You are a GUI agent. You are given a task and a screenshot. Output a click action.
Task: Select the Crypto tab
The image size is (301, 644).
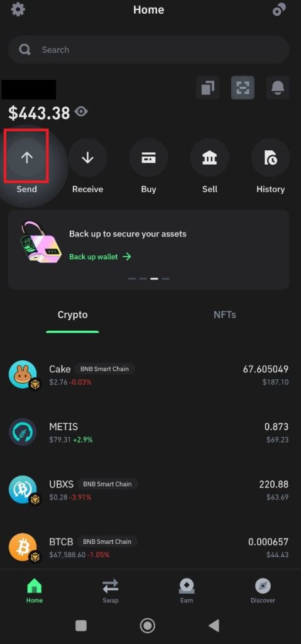(73, 315)
